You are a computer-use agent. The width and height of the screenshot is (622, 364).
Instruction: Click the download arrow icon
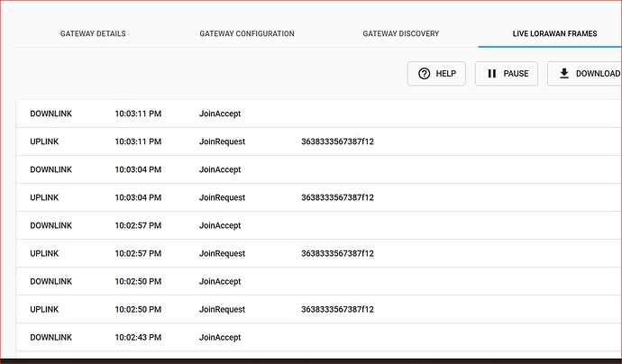(x=564, y=74)
